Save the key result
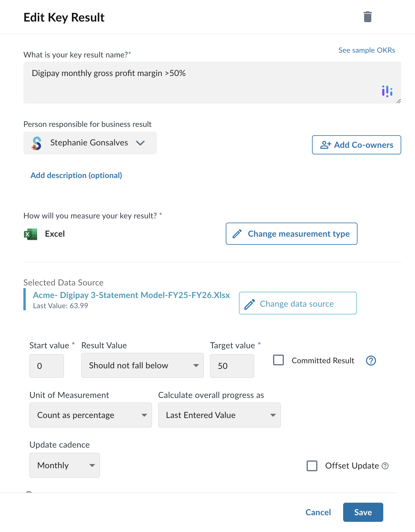This screenshot has width=415, height=532. (x=363, y=512)
